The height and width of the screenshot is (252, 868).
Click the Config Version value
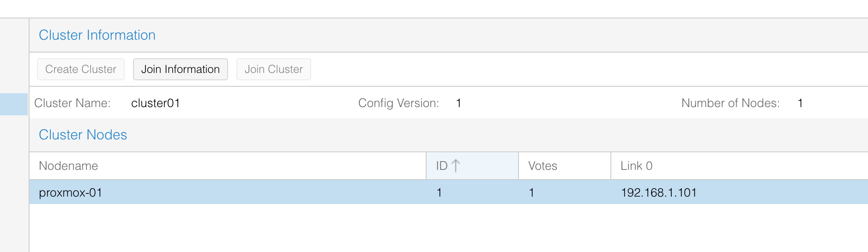pyautogui.click(x=458, y=103)
